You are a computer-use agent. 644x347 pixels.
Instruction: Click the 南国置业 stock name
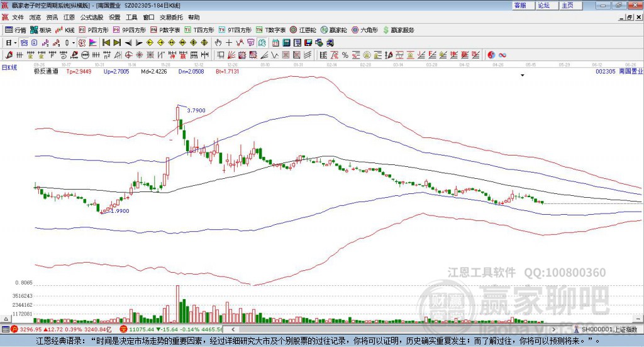click(x=631, y=71)
